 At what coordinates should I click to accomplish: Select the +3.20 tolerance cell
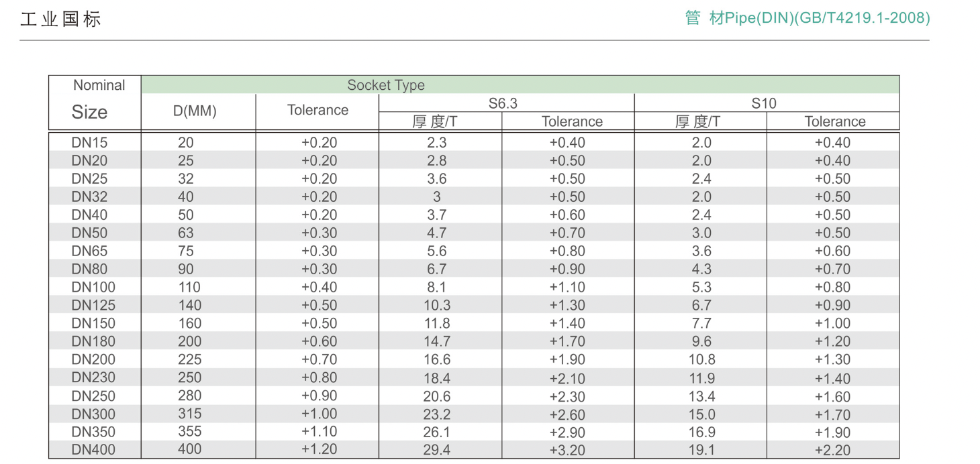[x=567, y=451]
